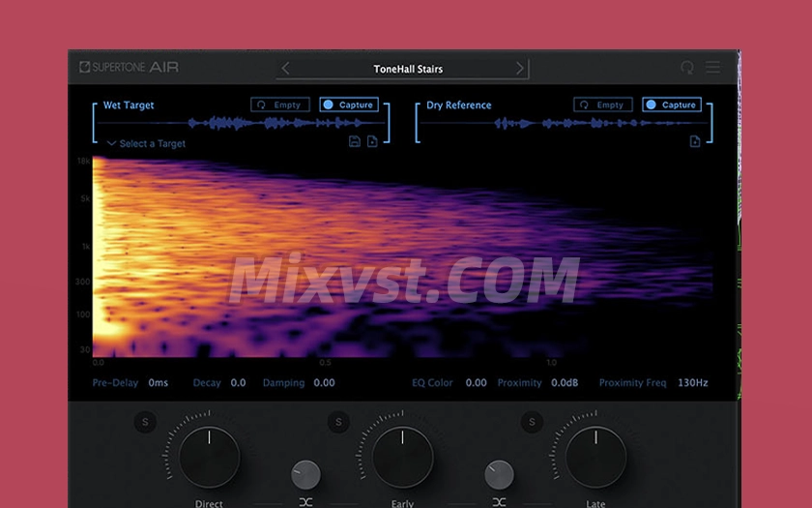Clear the Wet Target with Empty button
Image resolution: width=812 pixels, height=508 pixels.
280,105
